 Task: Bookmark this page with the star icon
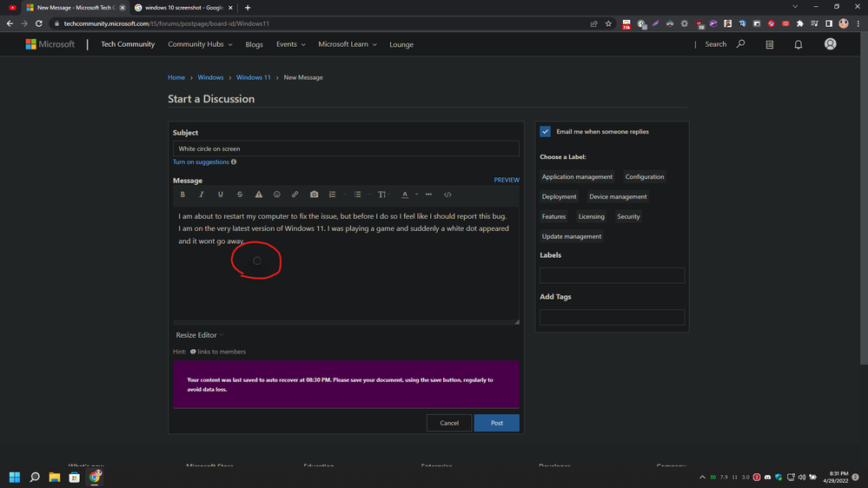pos(608,23)
